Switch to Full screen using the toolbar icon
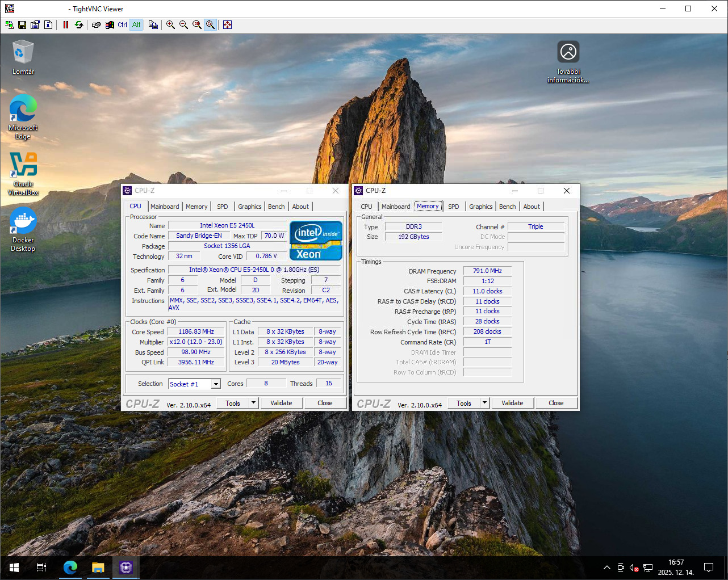The image size is (728, 580). [227, 25]
